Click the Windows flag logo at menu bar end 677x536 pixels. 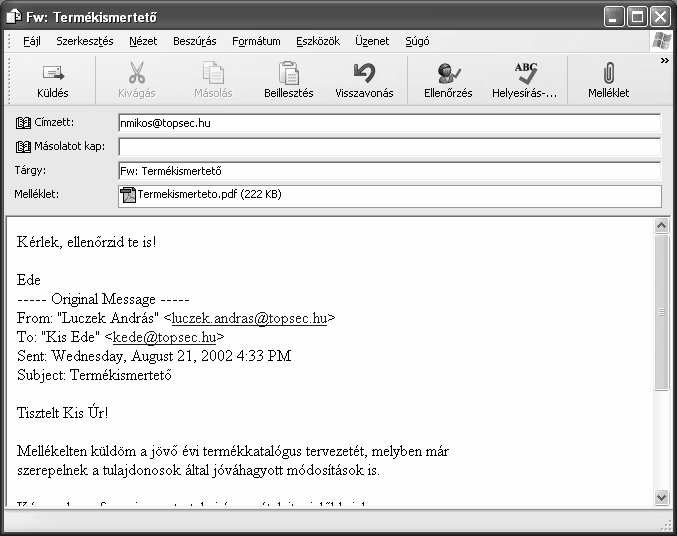pos(661,41)
